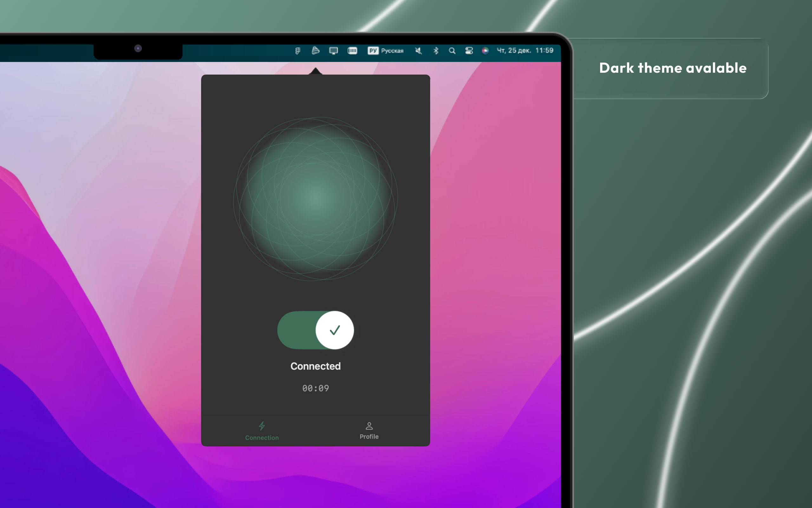Click the Connected status label
Image resolution: width=812 pixels, height=508 pixels.
coord(315,366)
